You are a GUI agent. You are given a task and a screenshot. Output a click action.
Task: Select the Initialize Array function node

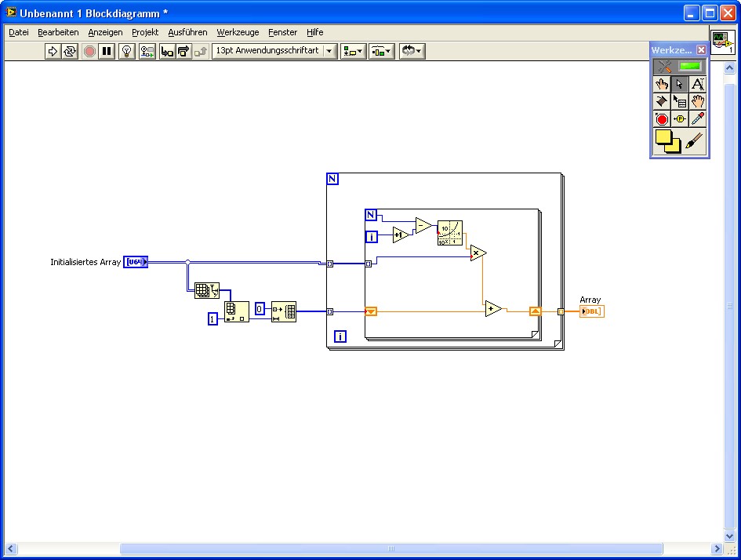point(284,312)
